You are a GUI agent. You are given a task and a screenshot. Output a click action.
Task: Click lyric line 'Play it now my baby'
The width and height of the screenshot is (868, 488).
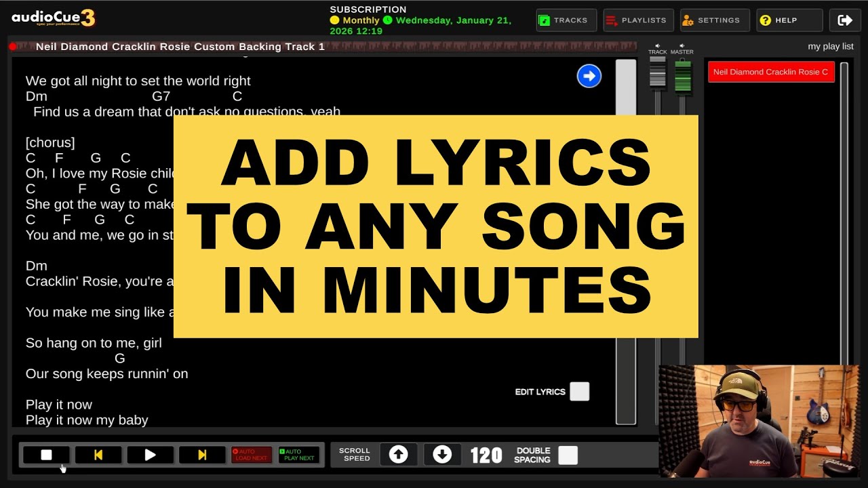87,420
